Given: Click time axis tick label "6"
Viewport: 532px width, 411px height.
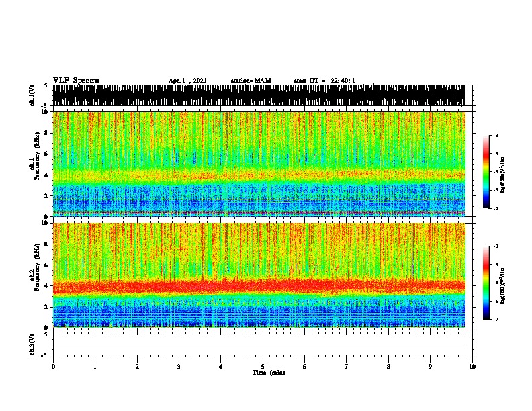Looking at the screenshot, I should pos(304,367).
